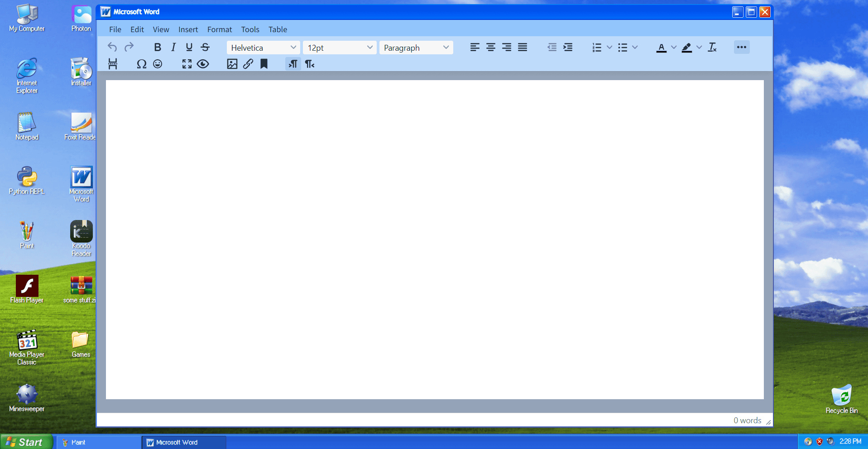This screenshot has height=449, width=868.
Task: Open the document preview eye icon
Action: [x=203, y=64]
